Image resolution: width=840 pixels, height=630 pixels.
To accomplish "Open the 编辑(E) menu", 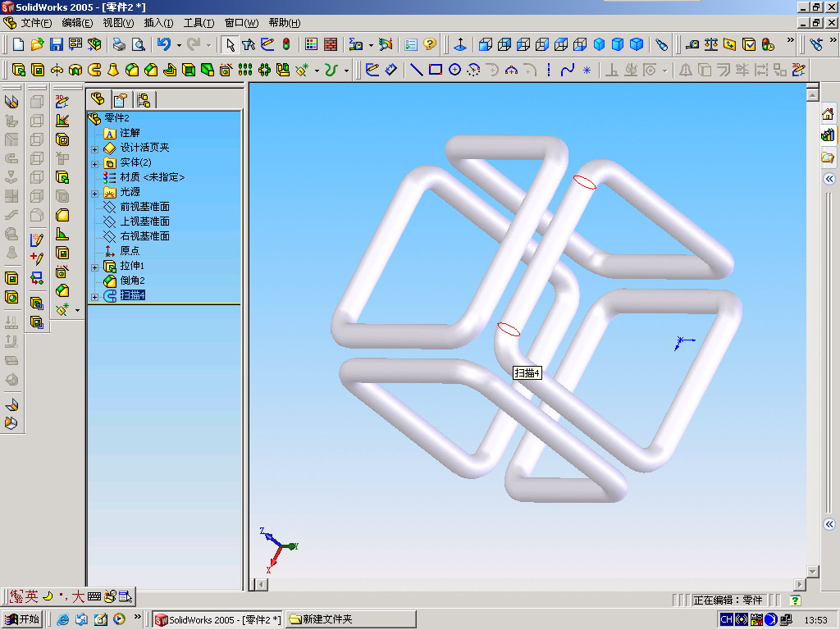I will 77,22.
